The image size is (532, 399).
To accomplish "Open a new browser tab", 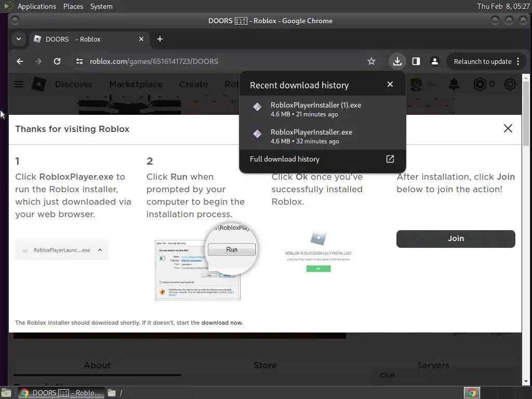I will click(x=160, y=39).
